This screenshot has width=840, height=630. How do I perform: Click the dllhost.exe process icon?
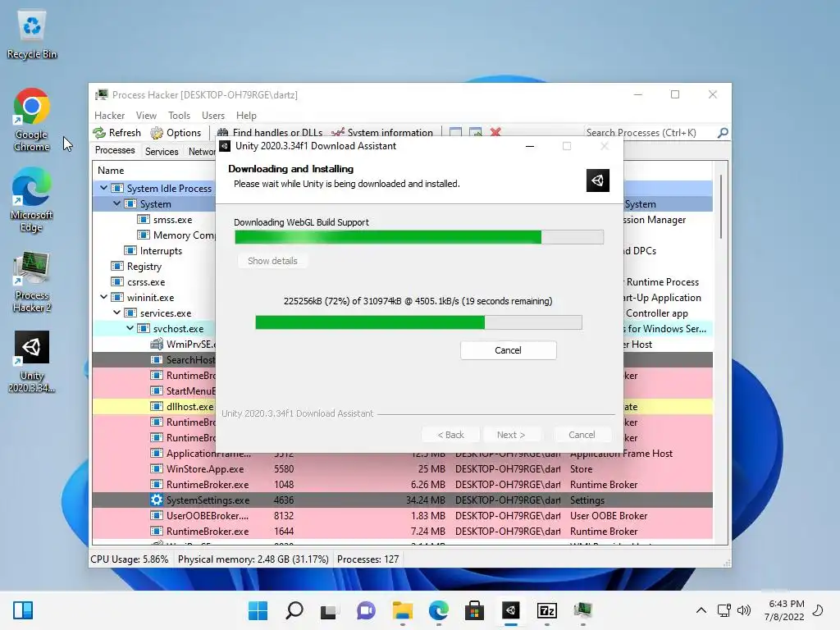[157, 407]
